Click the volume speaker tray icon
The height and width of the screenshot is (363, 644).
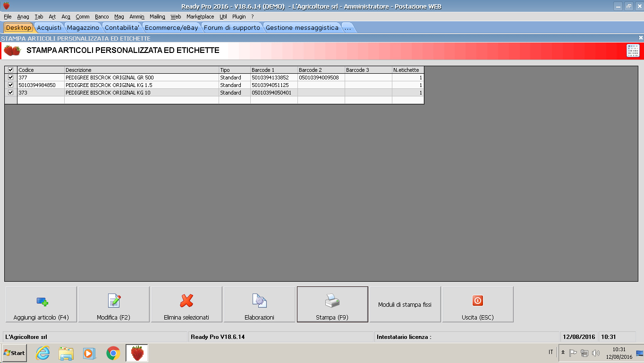tap(596, 353)
